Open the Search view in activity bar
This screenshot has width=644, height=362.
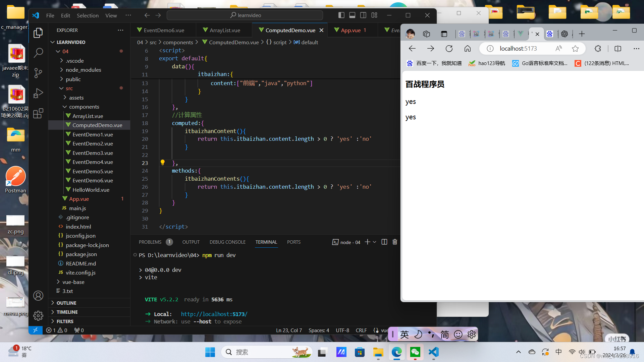pos(38,53)
